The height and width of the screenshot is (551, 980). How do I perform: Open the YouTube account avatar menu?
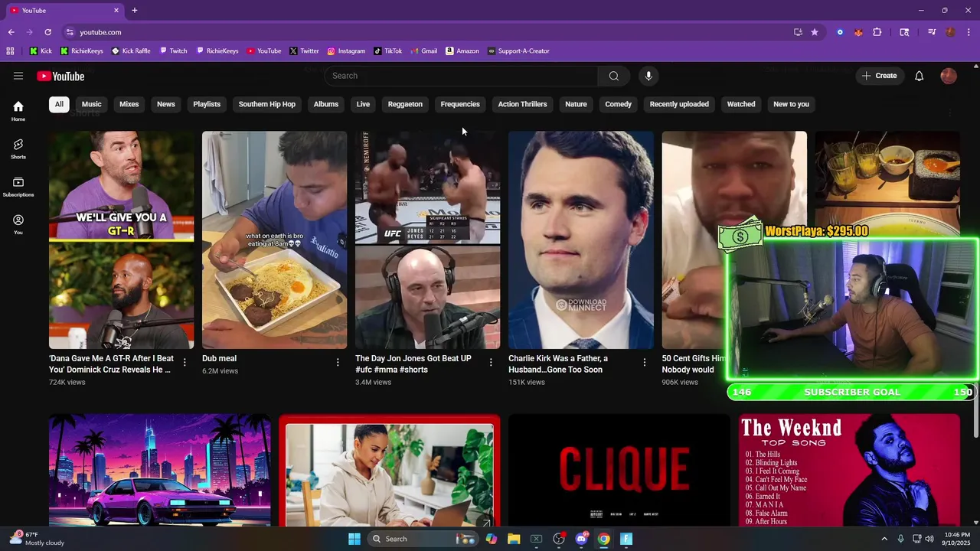(x=949, y=76)
